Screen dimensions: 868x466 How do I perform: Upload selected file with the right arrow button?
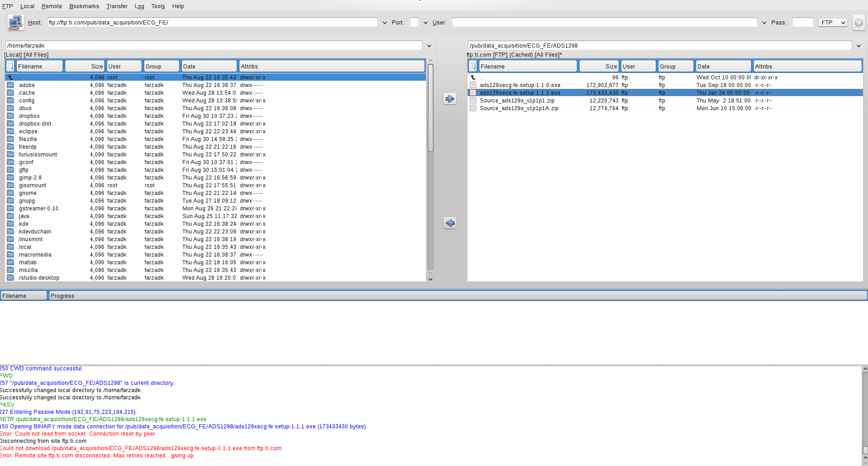450,99
